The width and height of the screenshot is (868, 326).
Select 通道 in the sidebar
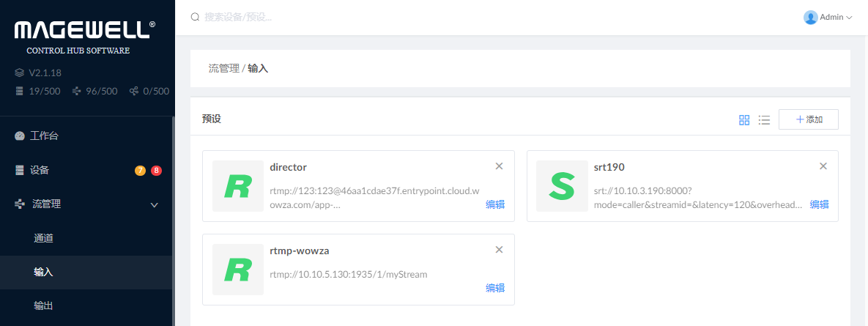pyautogui.click(x=43, y=238)
